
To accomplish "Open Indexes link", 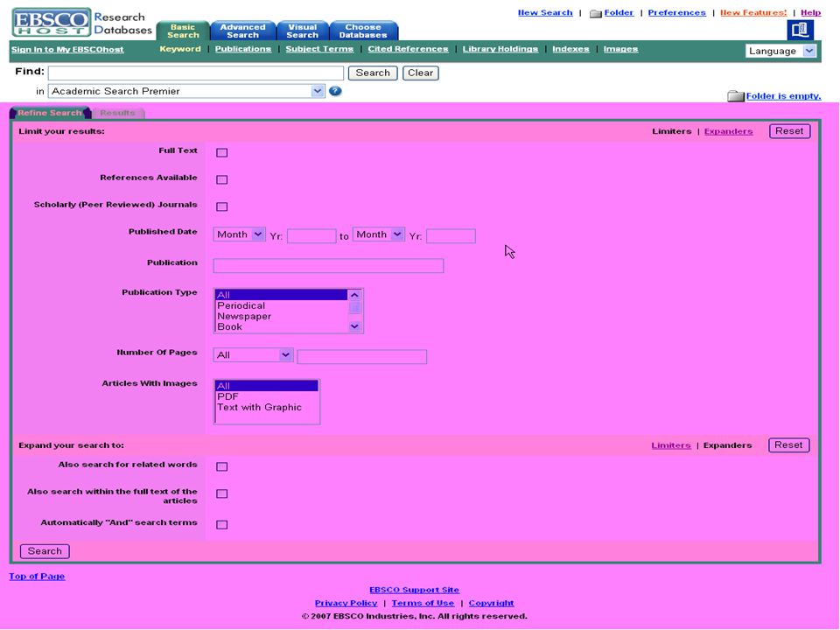I will click(570, 49).
